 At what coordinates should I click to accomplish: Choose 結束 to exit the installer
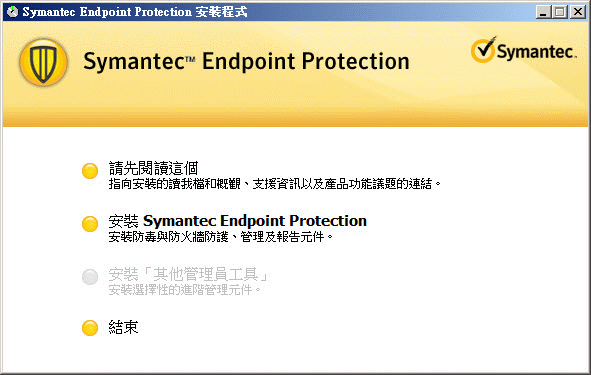tap(123, 327)
